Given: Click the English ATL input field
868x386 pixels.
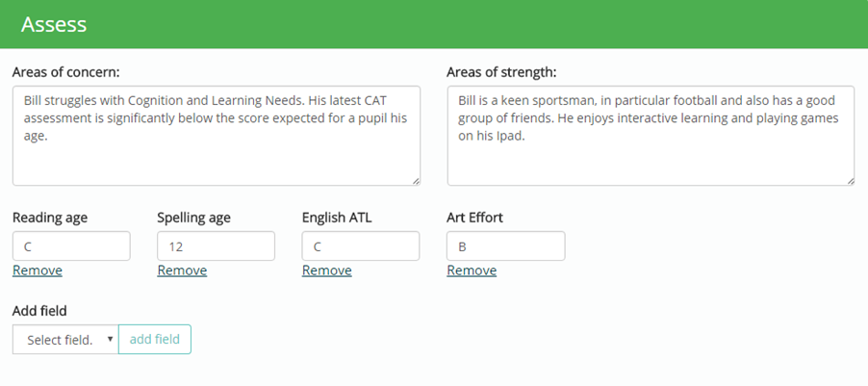Looking at the screenshot, I should pos(361,246).
